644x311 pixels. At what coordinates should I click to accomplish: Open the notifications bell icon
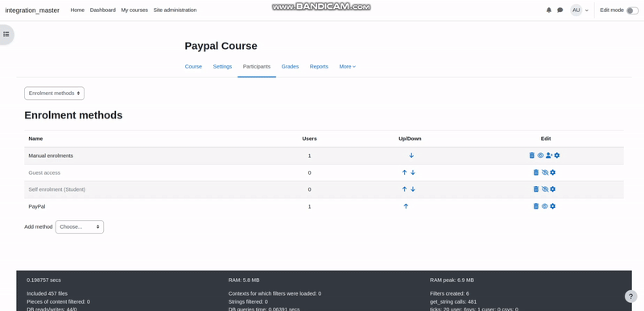[549, 10]
